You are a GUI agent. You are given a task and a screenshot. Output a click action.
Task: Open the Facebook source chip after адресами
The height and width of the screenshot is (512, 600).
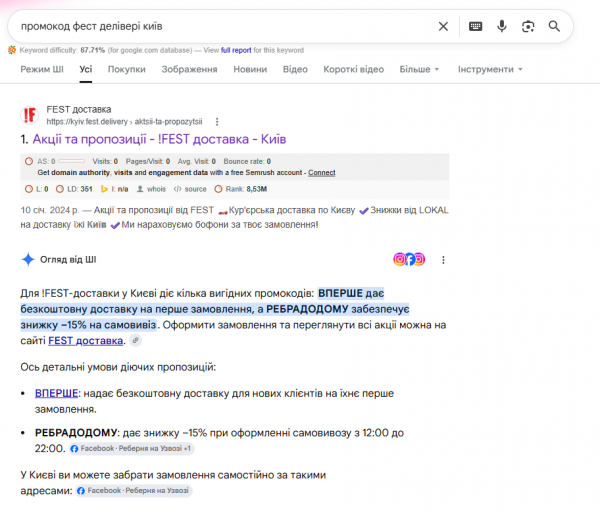point(134,491)
